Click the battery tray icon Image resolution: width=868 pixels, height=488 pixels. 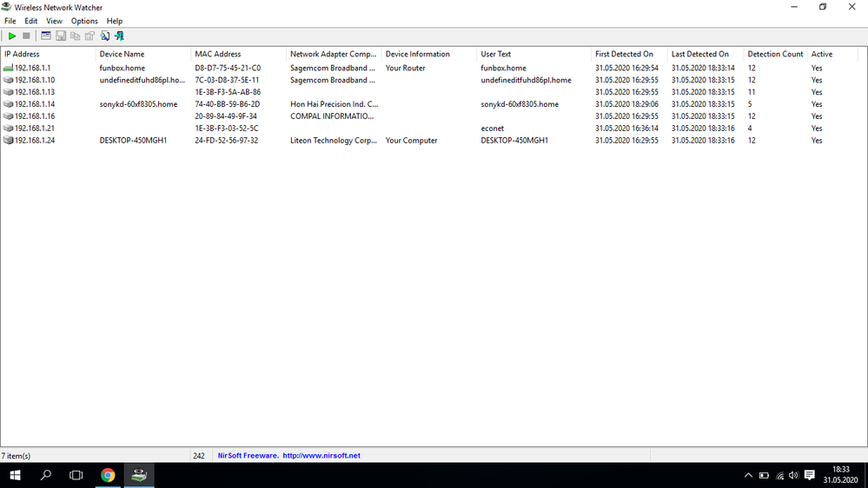[764, 475]
